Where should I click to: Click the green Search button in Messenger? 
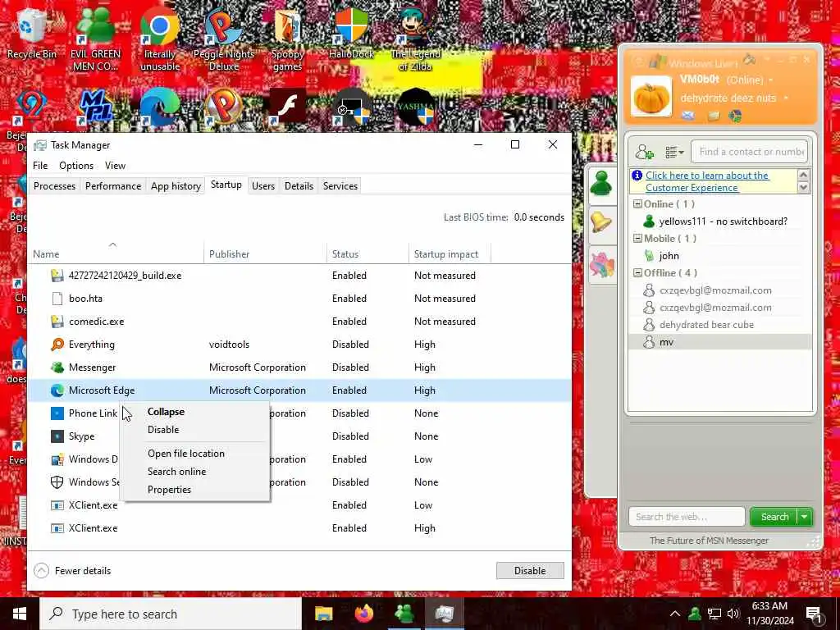tap(774, 517)
